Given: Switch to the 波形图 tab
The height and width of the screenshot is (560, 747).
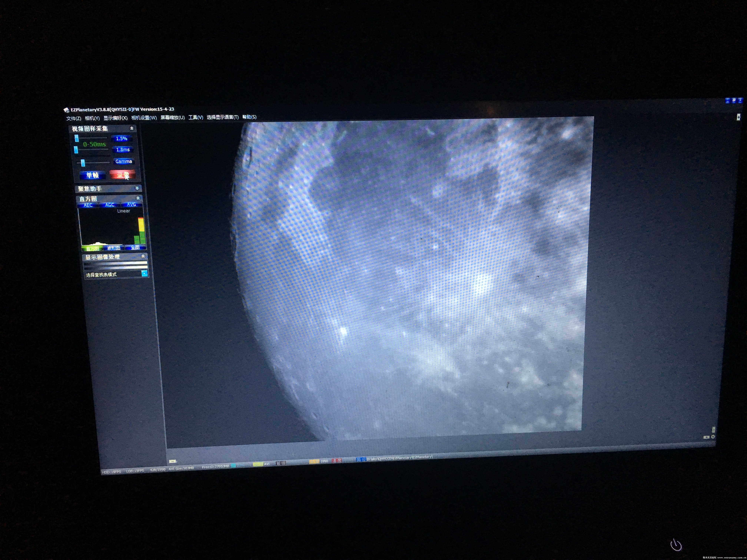Looking at the screenshot, I should (x=113, y=248).
